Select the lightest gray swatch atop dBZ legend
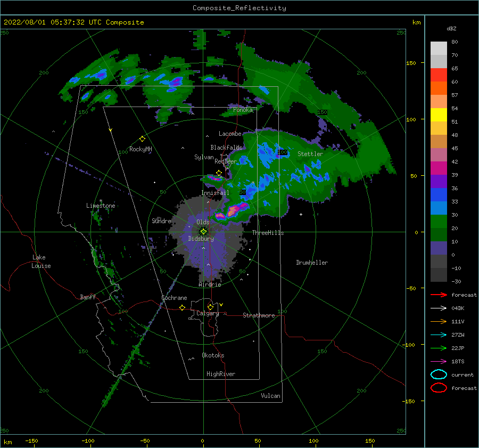 439,48
